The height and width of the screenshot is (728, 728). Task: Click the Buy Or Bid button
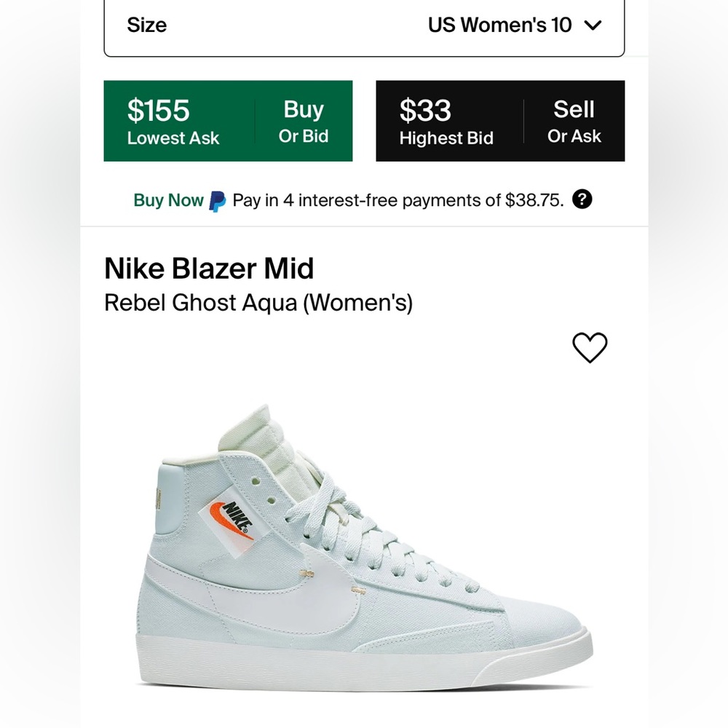point(305,120)
